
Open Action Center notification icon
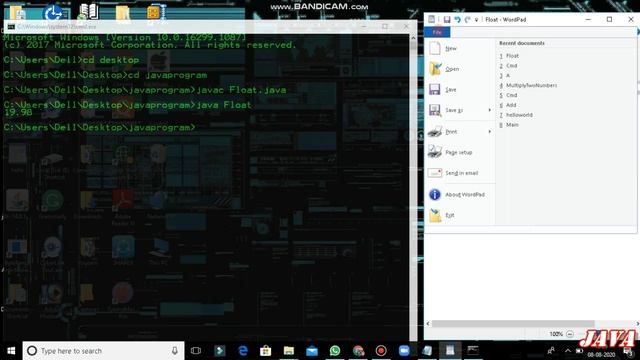[x=629, y=351]
